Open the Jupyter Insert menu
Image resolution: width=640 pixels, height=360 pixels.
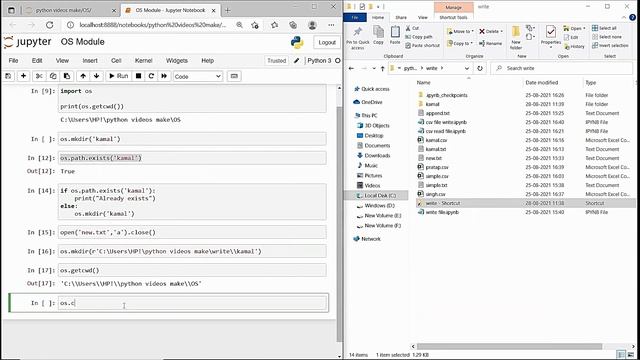click(90, 60)
